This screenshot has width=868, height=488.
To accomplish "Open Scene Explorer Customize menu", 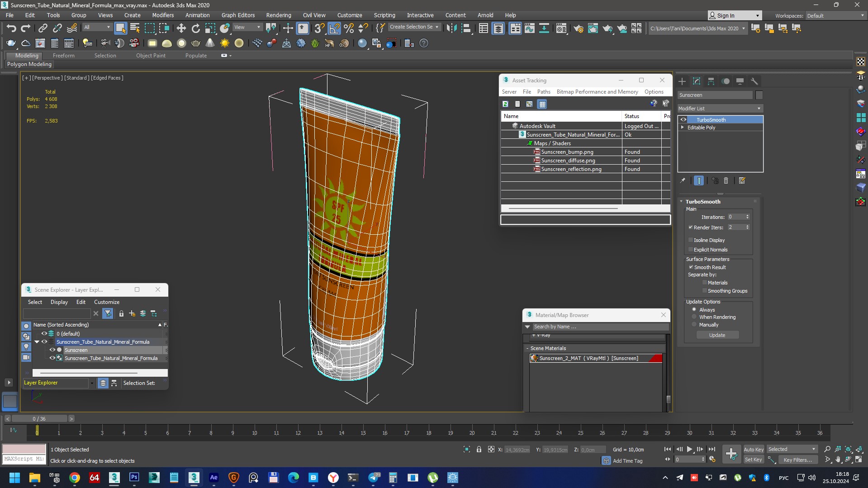I will click(x=107, y=302).
